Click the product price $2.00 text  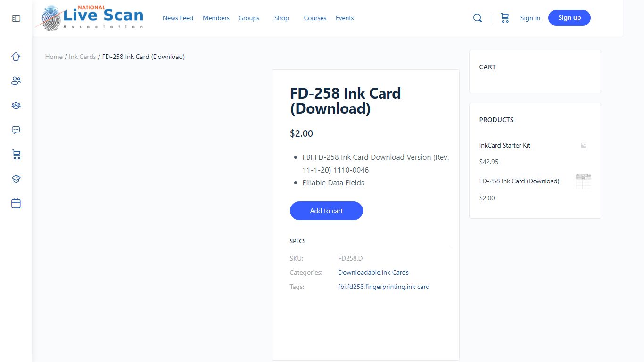(301, 133)
